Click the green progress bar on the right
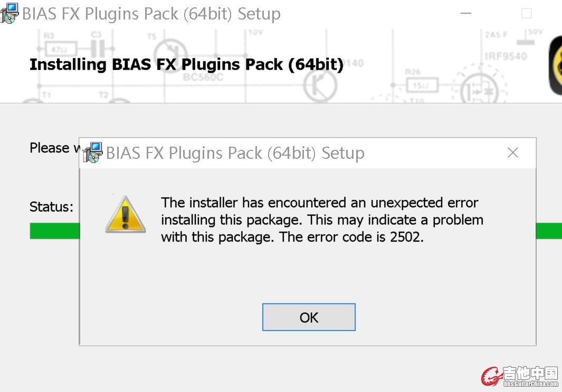The width and height of the screenshot is (562, 392). pyautogui.click(x=549, y=231)
